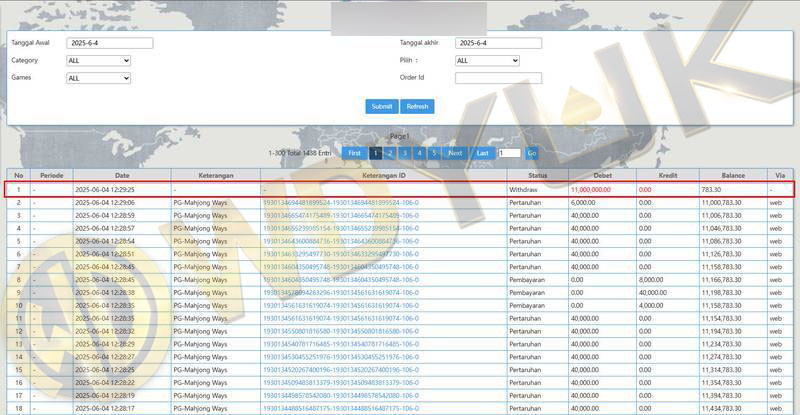800x415 pixels.
Task: Jump to the Last page
Action: click(483, 153)
